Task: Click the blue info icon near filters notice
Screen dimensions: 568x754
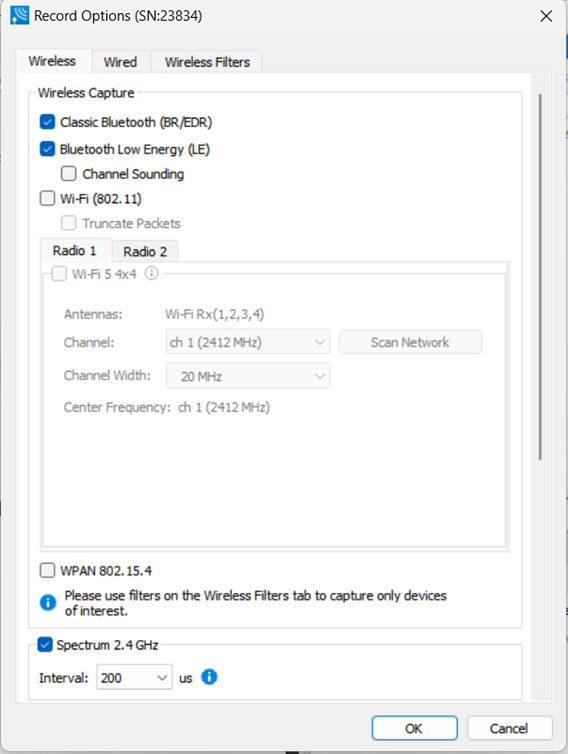Action: (x=48, y=602)
